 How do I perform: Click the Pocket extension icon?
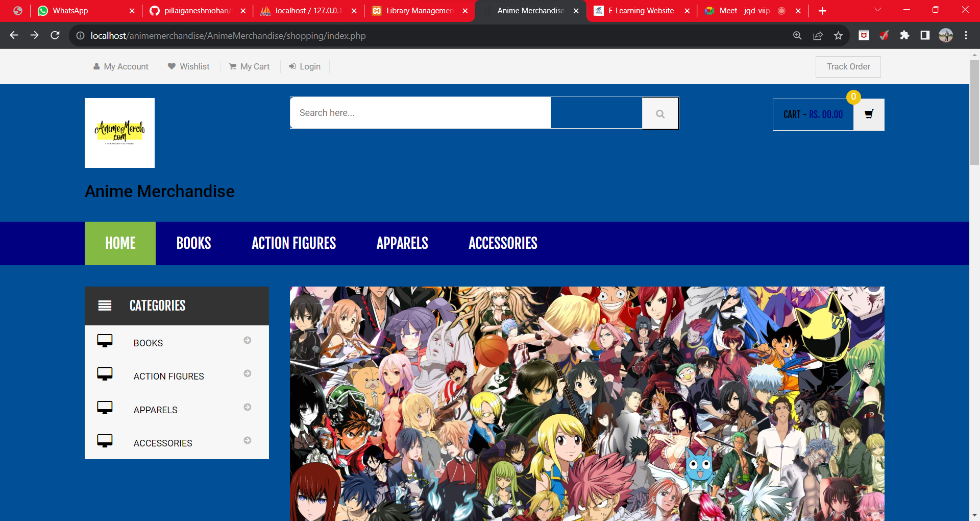[864, 35]
